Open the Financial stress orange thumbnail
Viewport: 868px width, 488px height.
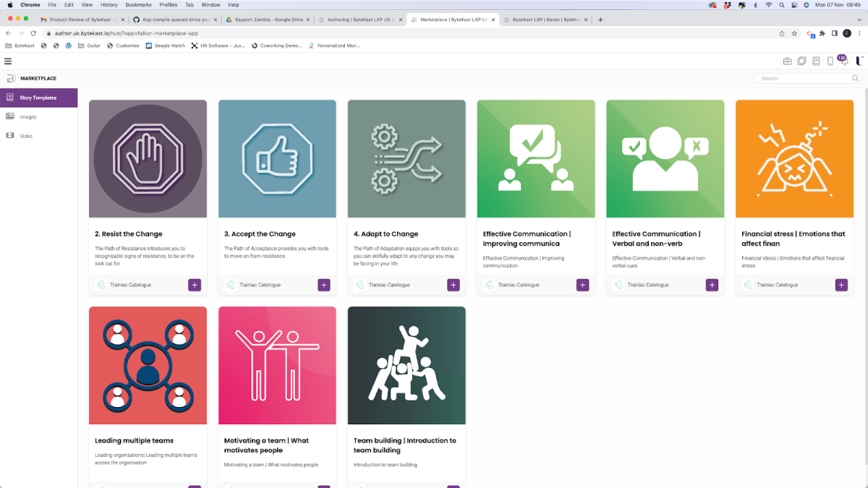[795, 159]
